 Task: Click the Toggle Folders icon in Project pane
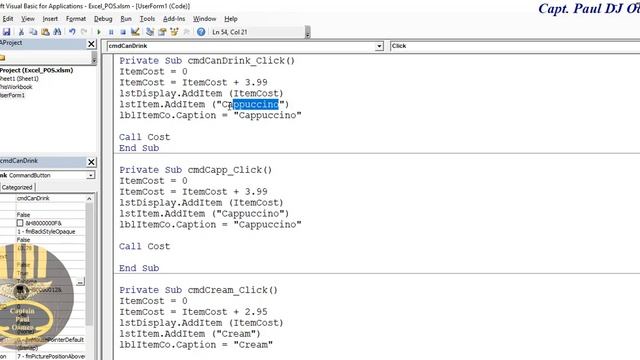click(x=2, y=58)
